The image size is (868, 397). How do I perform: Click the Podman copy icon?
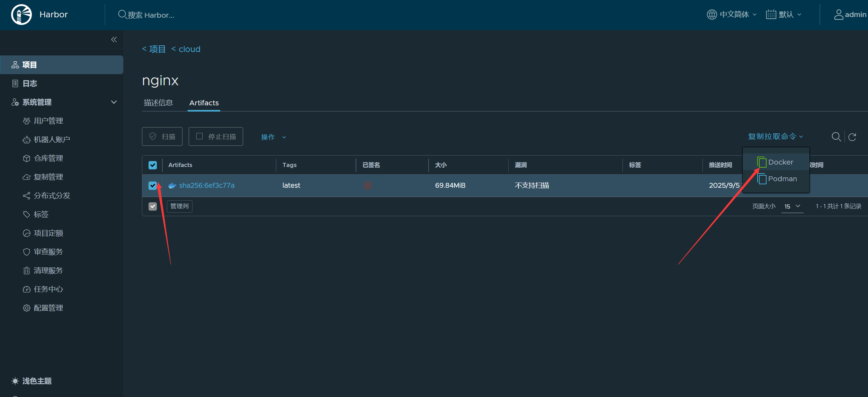point(762,179)
